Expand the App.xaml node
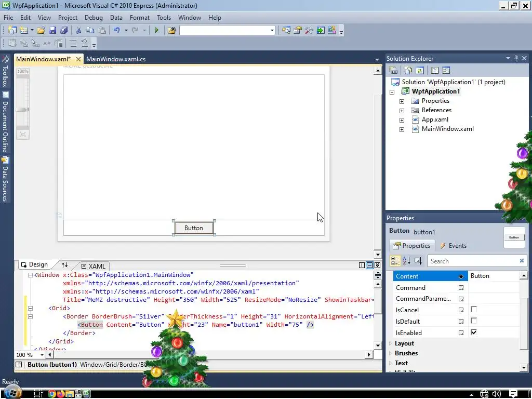This screenshot has width=532, height=399. (402, 120)
